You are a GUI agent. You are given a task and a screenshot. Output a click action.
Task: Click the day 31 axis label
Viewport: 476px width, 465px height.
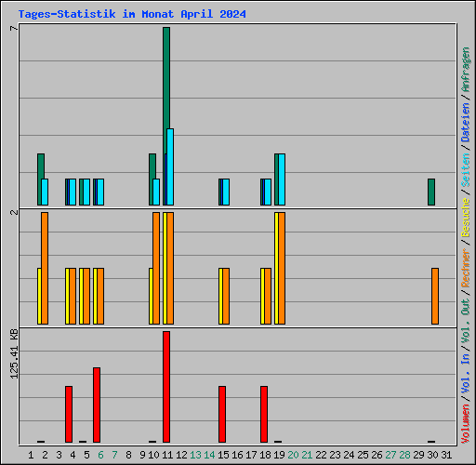(x=446, y=455)
